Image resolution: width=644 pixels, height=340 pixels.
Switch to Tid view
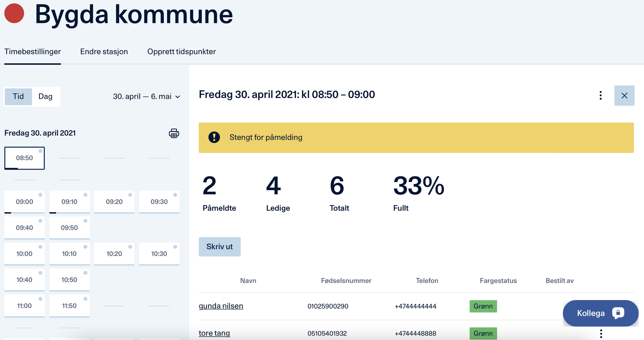[18, 96]
